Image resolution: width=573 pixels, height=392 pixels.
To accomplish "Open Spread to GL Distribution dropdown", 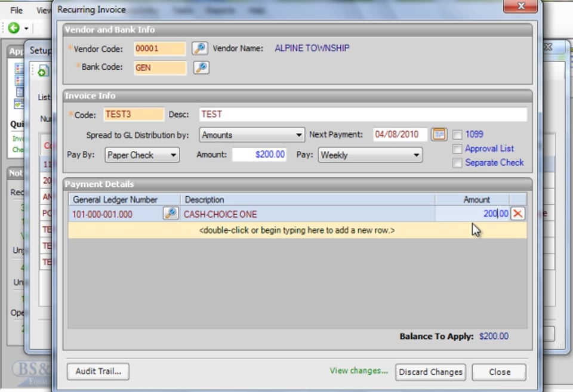I will point(252,135).
